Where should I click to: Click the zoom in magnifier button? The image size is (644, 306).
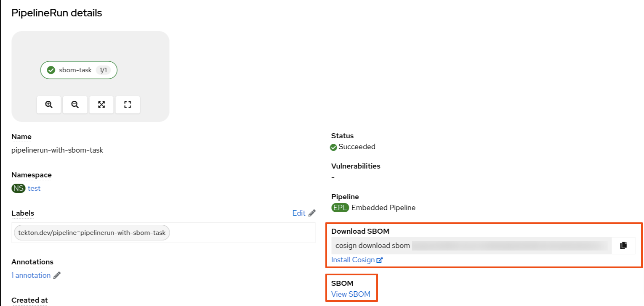(x=49, y=105)
